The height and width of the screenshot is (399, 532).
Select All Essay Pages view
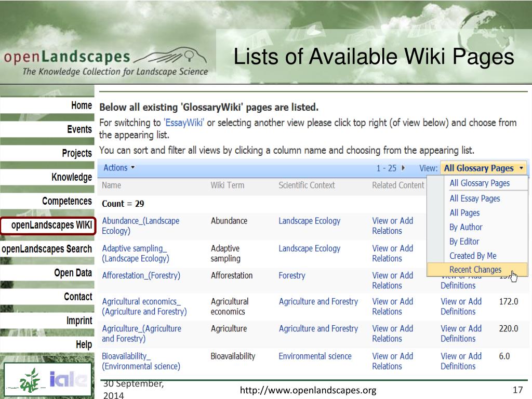[475, 198]
